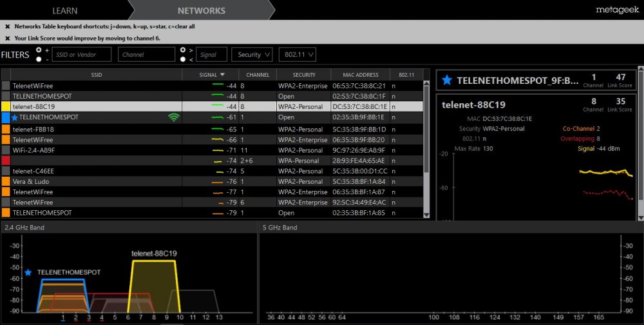Click red swatch of the unnamed network
This screenshot has width=644, height=325.
(6, 161)
